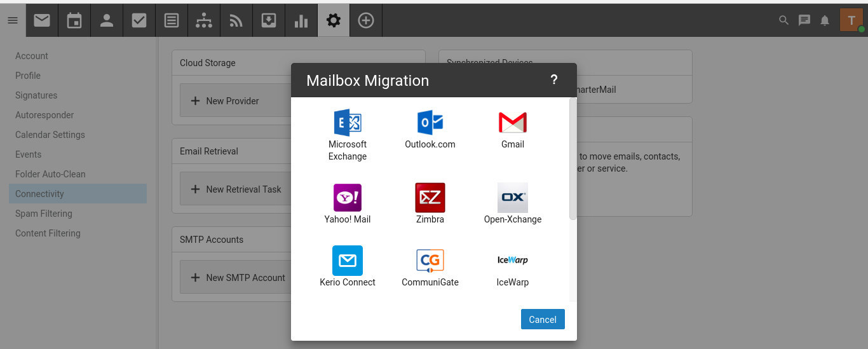
Task: Open Autoresponder settings in sidebar
Action: pyautogui.click(x=44, y=115)
